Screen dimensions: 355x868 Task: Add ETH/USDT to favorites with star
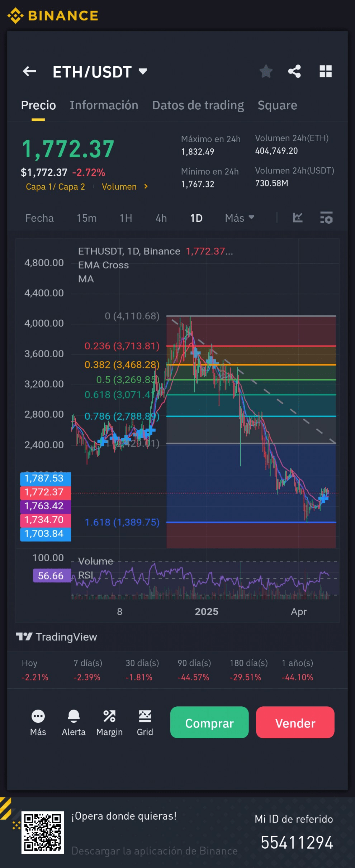(266, 71)
